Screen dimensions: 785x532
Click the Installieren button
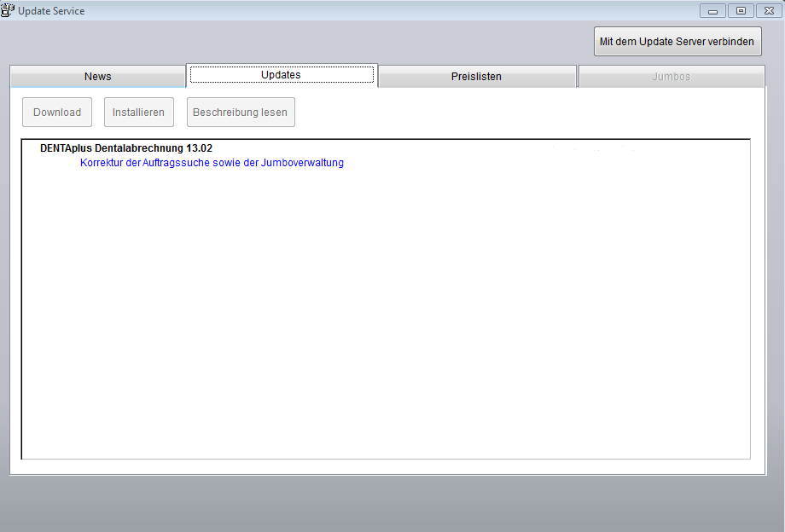[x=139, y=112]
